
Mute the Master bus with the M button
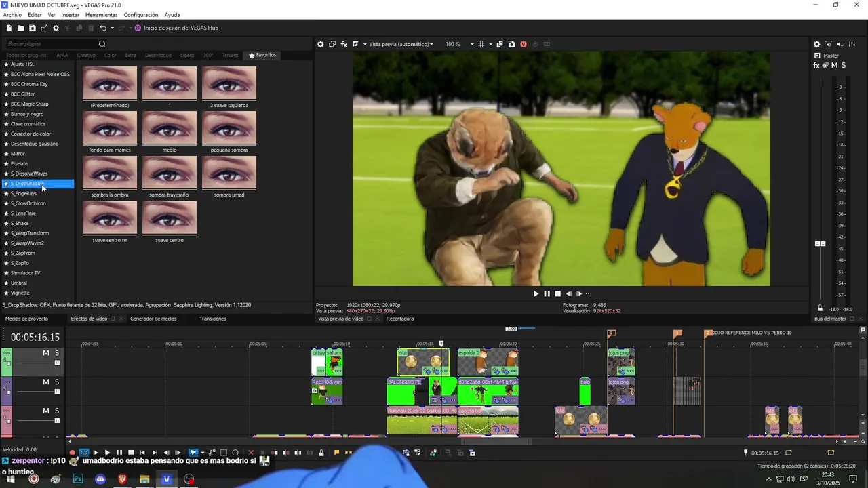click(834, 66)
